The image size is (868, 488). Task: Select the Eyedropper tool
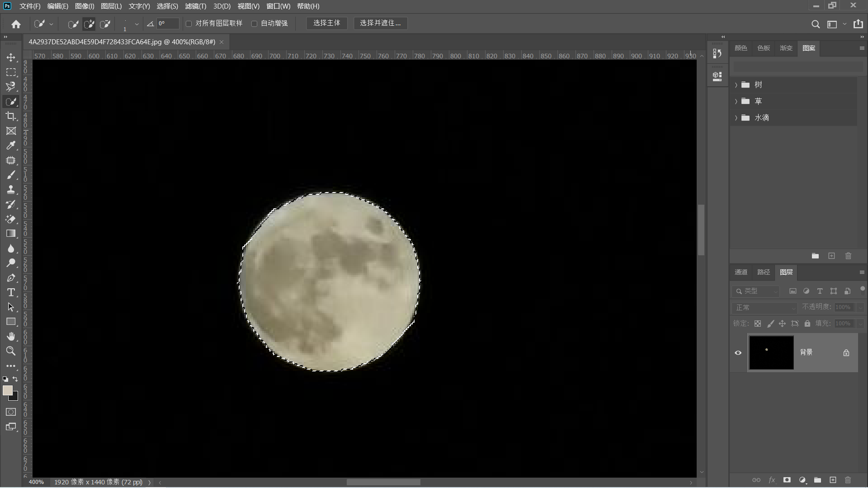tap(11, 145)
